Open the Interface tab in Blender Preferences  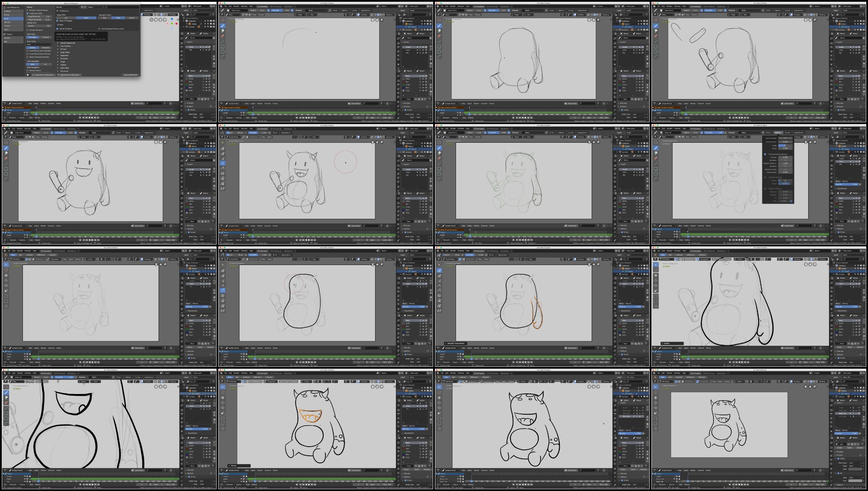point(13,11)
